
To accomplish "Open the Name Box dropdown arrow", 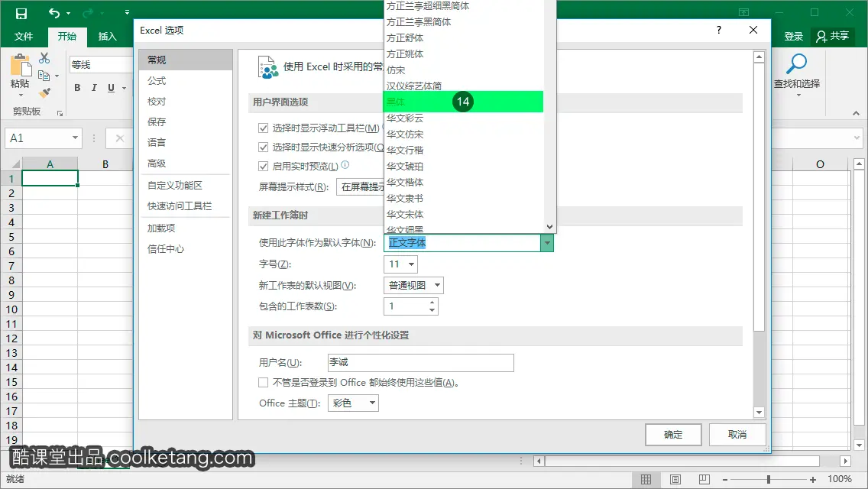I will 76,138.
